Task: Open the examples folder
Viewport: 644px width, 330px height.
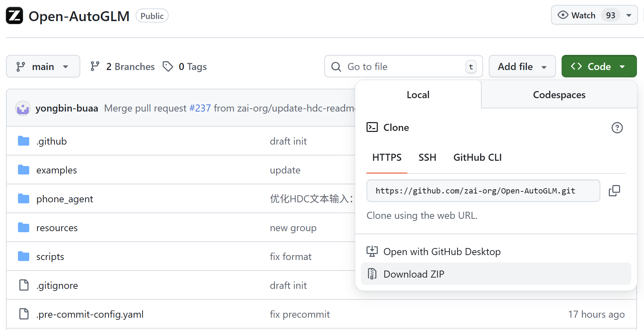Action: tap(56, 170)
